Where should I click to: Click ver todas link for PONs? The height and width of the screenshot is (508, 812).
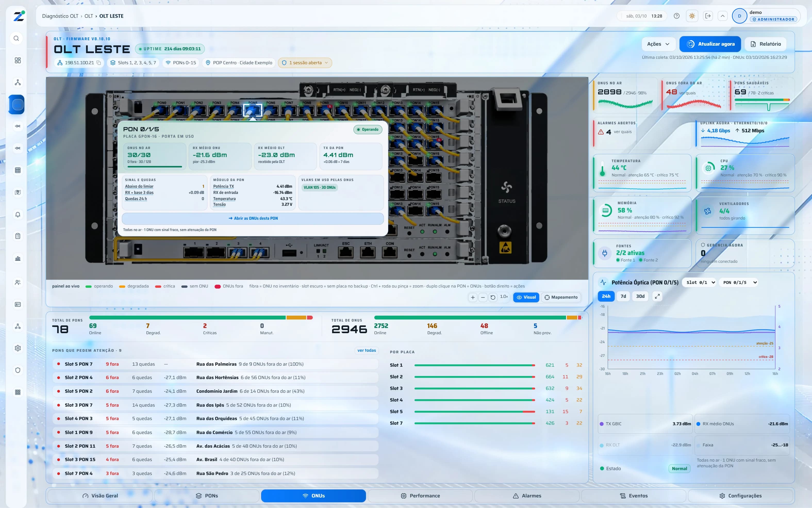coord(366,350)
